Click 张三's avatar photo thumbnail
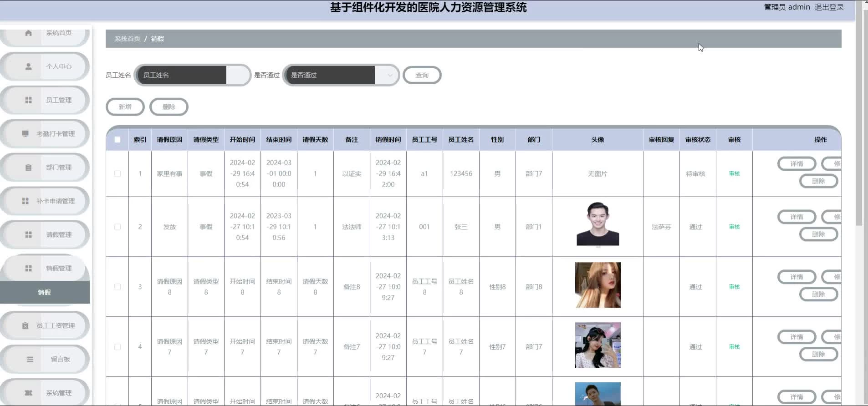The width and height of the screenshot is (868, 406). [x=597, y=224]
